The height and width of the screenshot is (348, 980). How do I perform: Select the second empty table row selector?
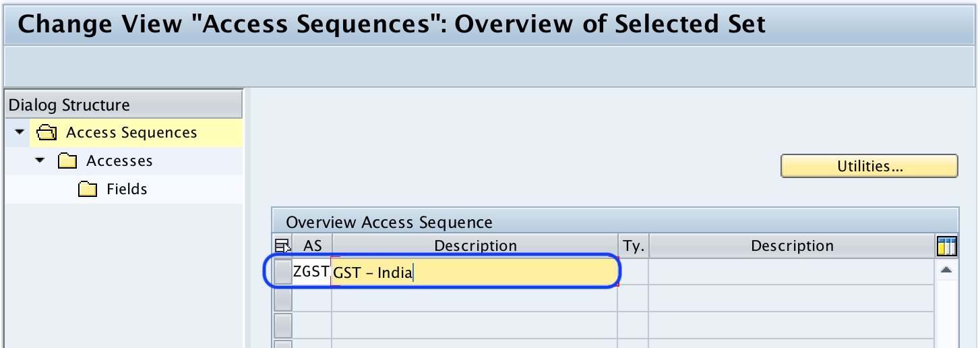tap(283, 299)
